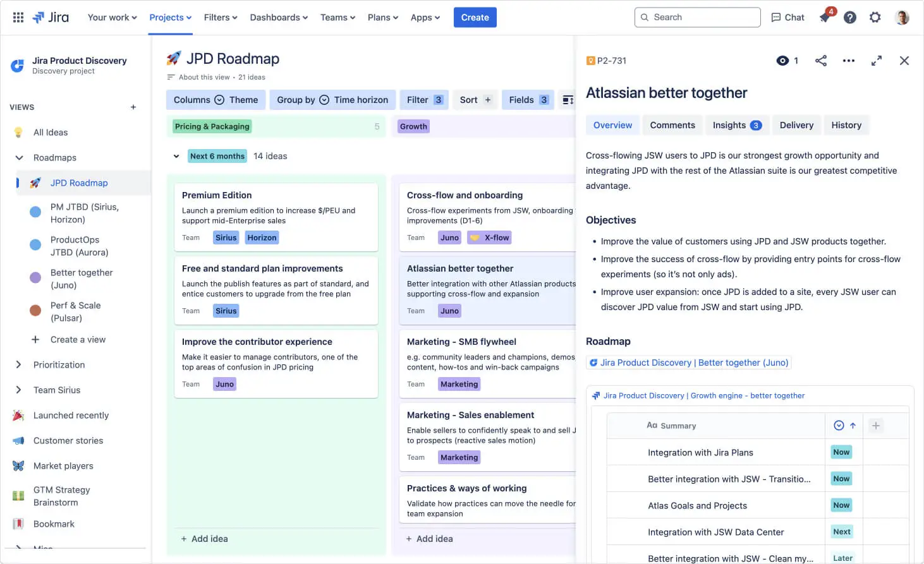Switch to the Comments tab
Screen dimensions: 924x564
(x=672, y=125)
